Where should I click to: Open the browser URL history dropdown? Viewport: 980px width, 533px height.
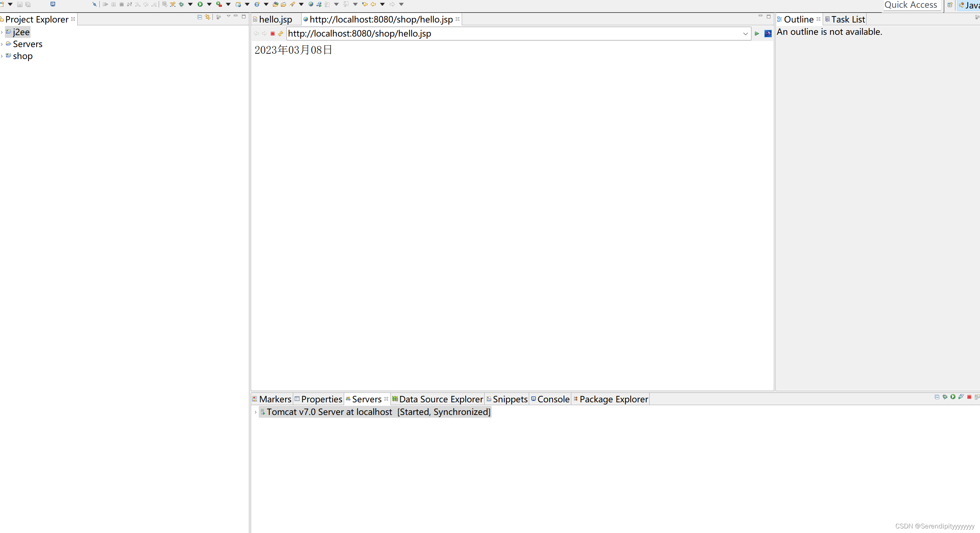[x=745, y=33]
